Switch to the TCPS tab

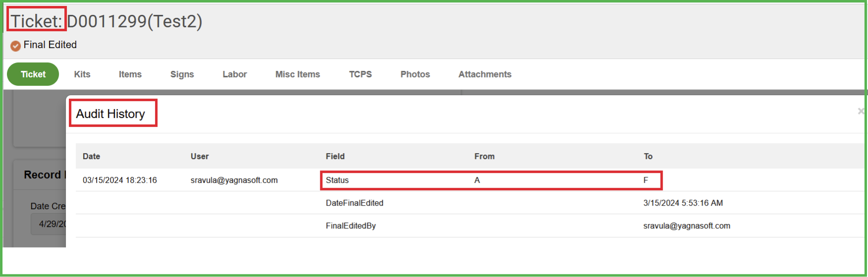[360, 74]
